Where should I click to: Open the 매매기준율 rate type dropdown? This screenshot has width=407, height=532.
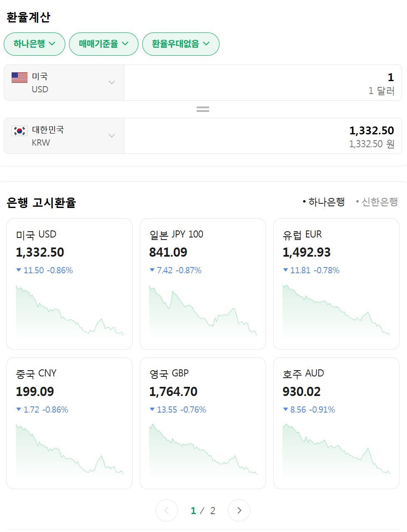click(x=104, y=44)
